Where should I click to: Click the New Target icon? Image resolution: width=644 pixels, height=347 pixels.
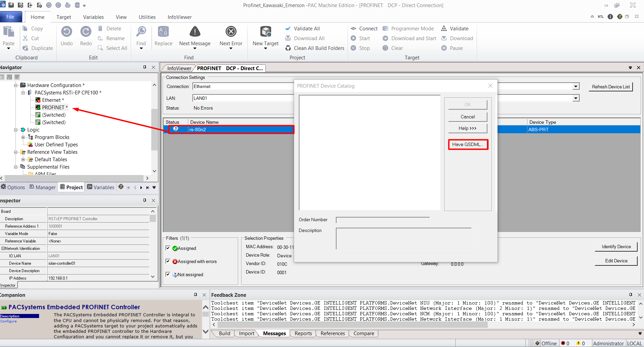[265, 32]
